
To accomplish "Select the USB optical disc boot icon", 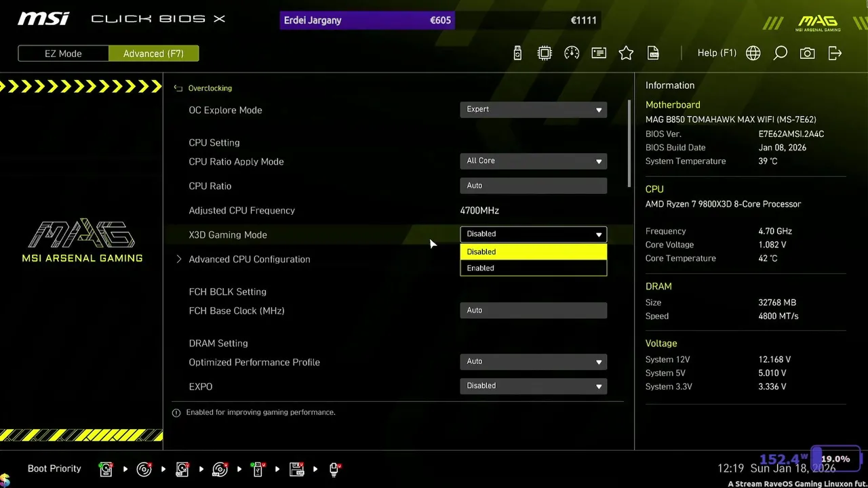I will [x=220, y=468].
